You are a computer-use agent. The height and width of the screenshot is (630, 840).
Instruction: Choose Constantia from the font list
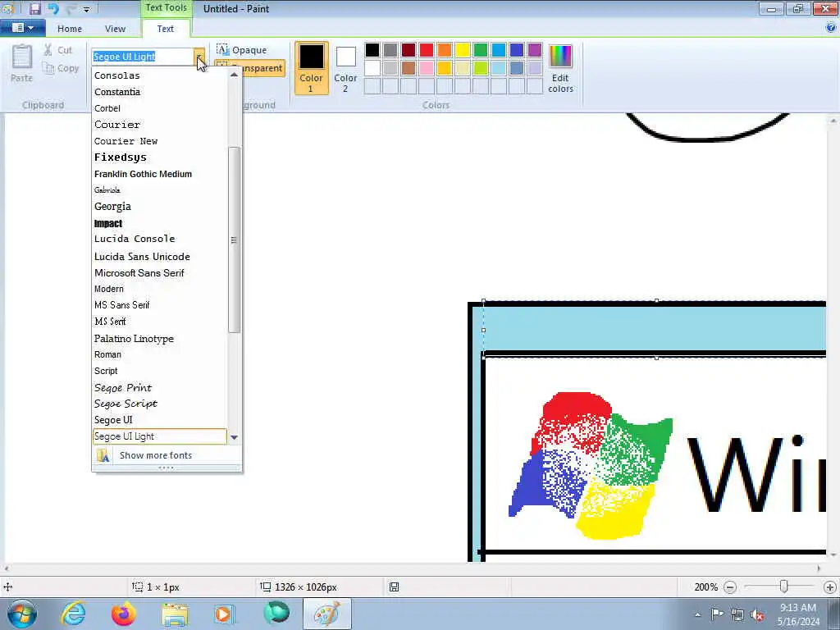[160, 92]
